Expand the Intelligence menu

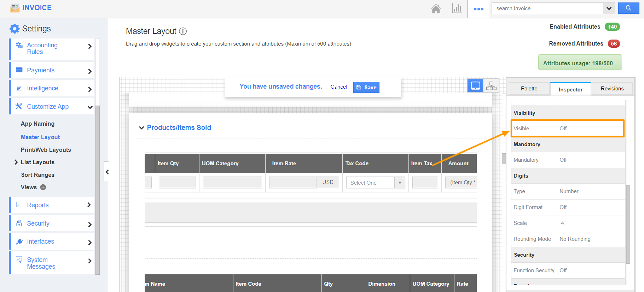click(90, 89)
